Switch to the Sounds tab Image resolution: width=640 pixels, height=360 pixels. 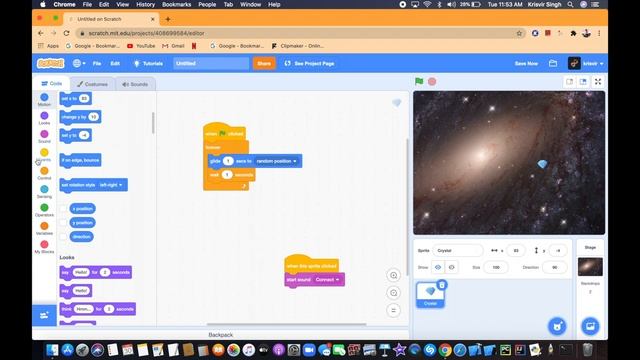click(135, 84)
